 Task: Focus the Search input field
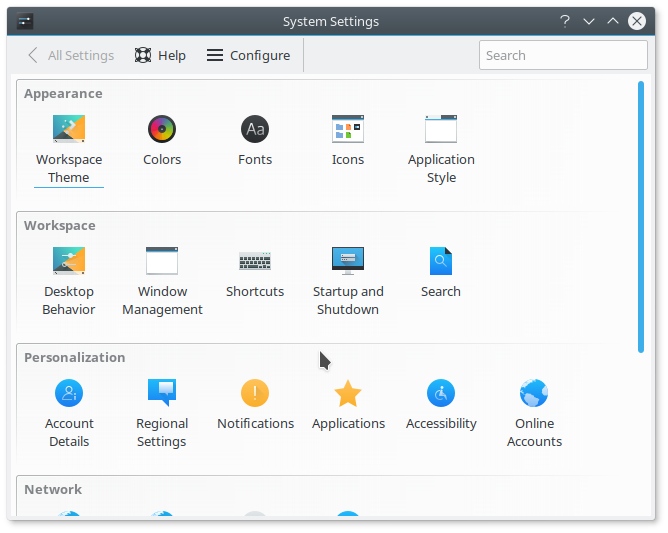tap(563, 55)
